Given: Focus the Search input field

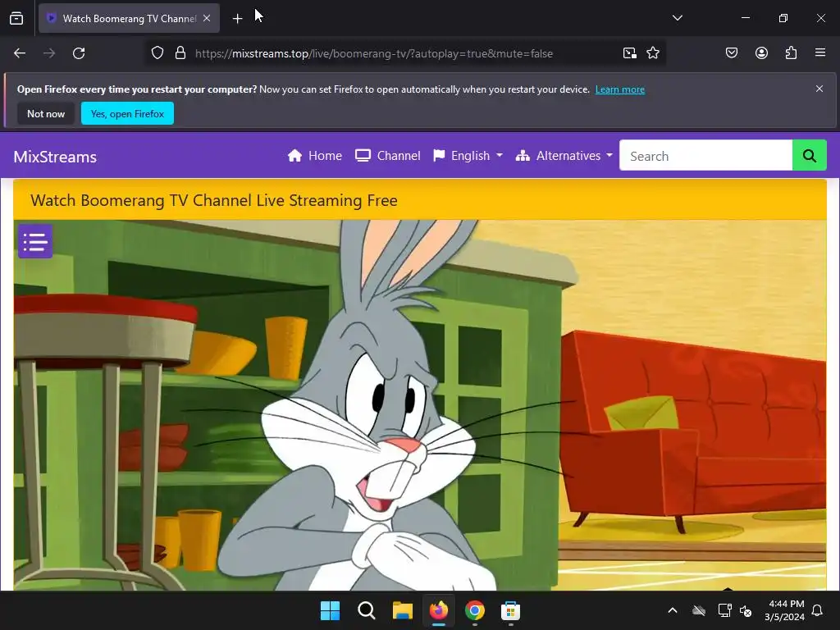Looking at the screenshot, I should (705, 156).
